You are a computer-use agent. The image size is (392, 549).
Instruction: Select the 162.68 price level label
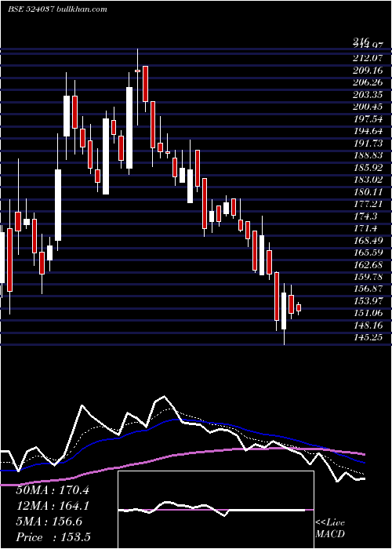(368, 264)
